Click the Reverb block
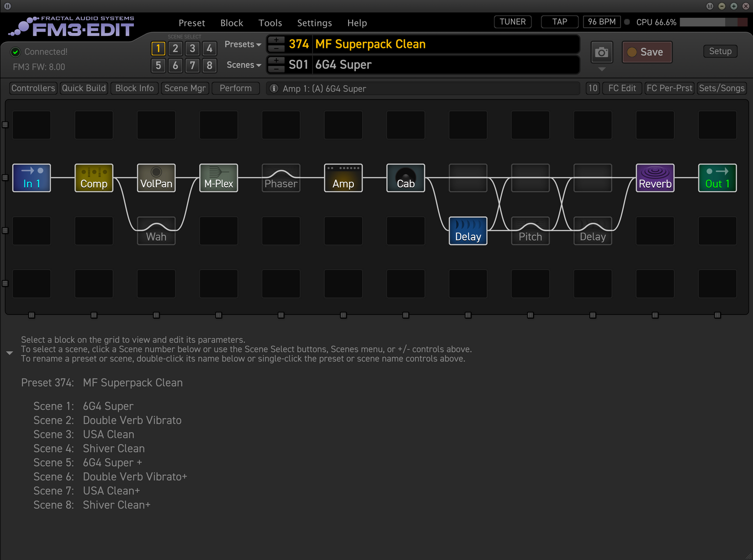This screenshot has width=753, height=560. (x=655, y=178)
